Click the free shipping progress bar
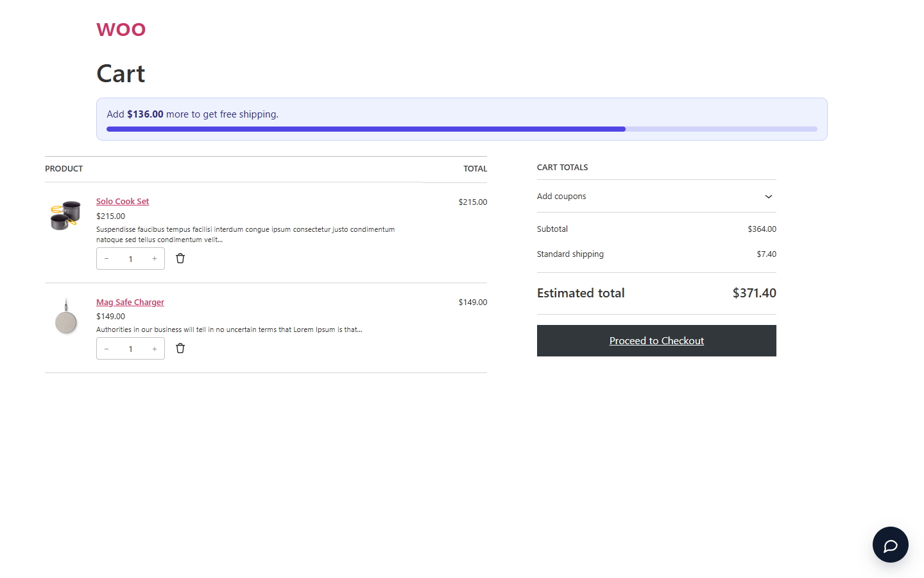The height and width of the screenshot is (578, 924). 462,129
